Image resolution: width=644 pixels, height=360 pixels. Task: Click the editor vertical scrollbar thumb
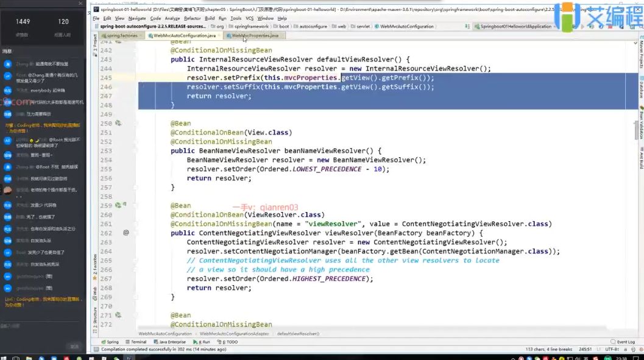coord(636,130)
